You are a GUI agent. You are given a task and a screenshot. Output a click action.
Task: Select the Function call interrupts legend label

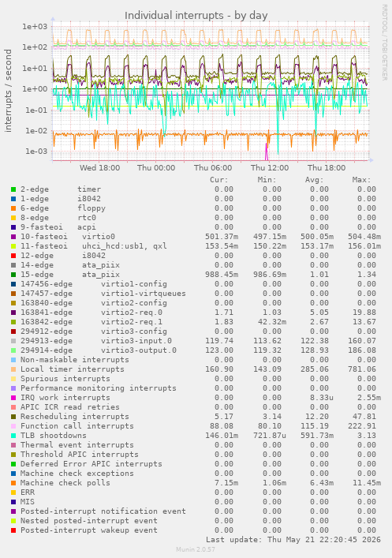click(77, 426)
